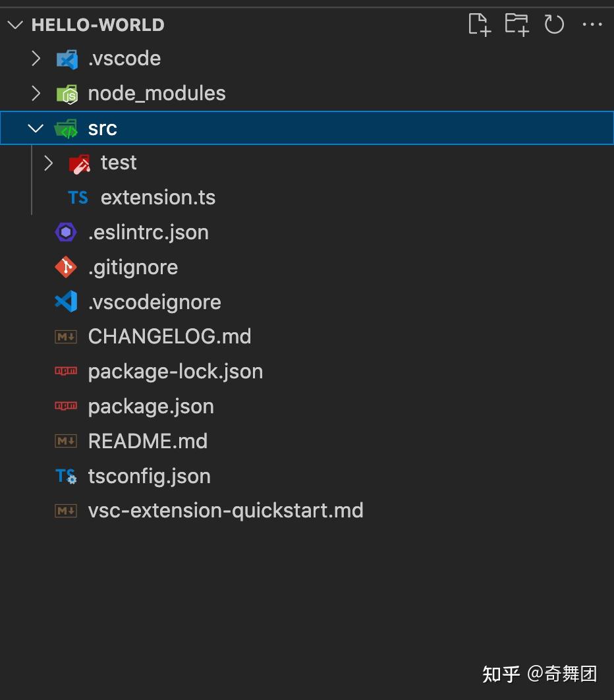Image resolution: width=614 pixels, height=700 pixels.
Task: Expand the .vscode folder
Action: click(x=36, y=58)
